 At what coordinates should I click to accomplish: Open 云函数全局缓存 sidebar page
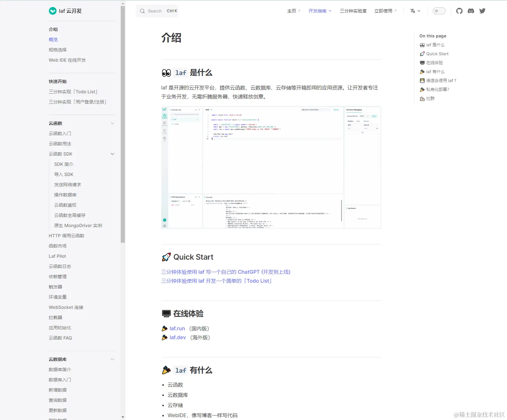tap(70, 215)
